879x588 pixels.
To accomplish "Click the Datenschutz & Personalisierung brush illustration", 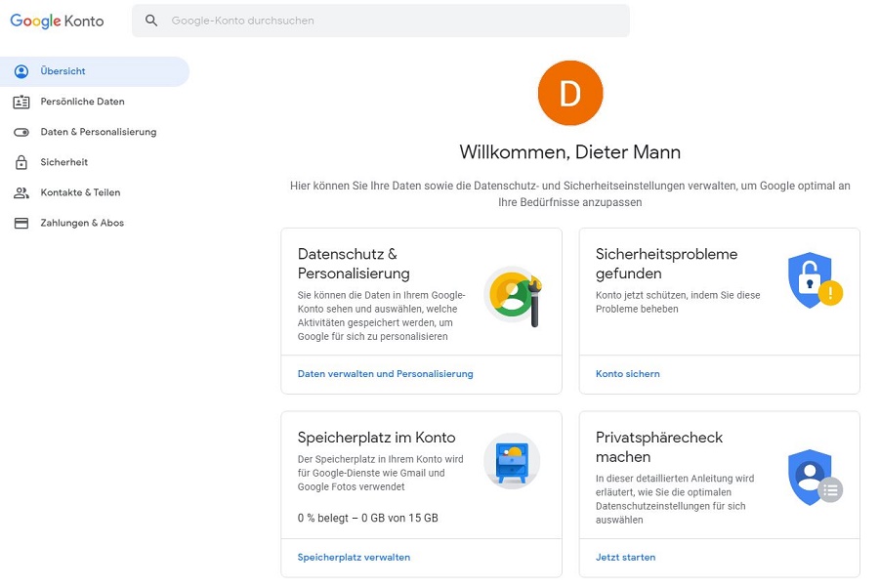I will tap(514, 295).
